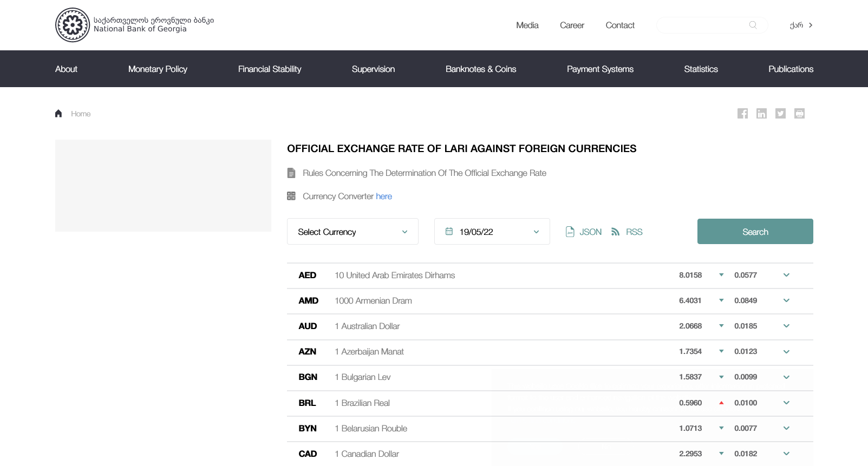Image resolution: width=868 pixels, height=466 pixels.
Task: Open the Statistics menu
Action: [x=701, y=69]
